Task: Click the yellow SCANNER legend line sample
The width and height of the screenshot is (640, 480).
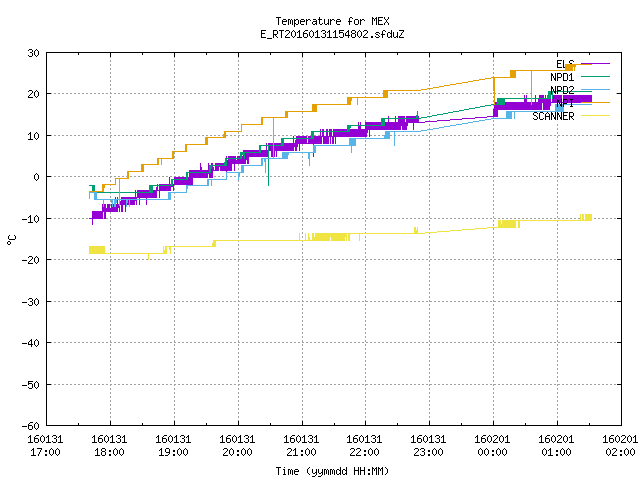Action: pyautogui.click(x=595, y=116)
